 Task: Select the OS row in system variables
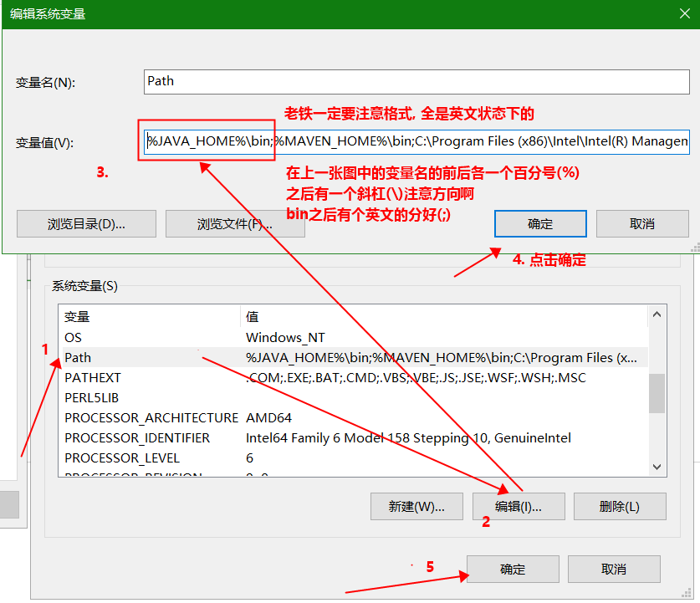[353, 337]
